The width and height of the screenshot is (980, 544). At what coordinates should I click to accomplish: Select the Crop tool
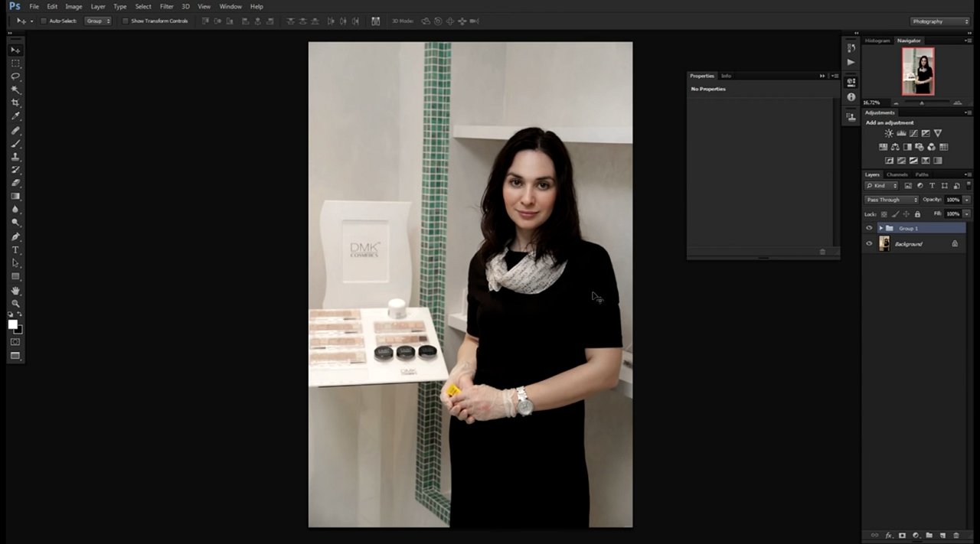tap(15, 103)
